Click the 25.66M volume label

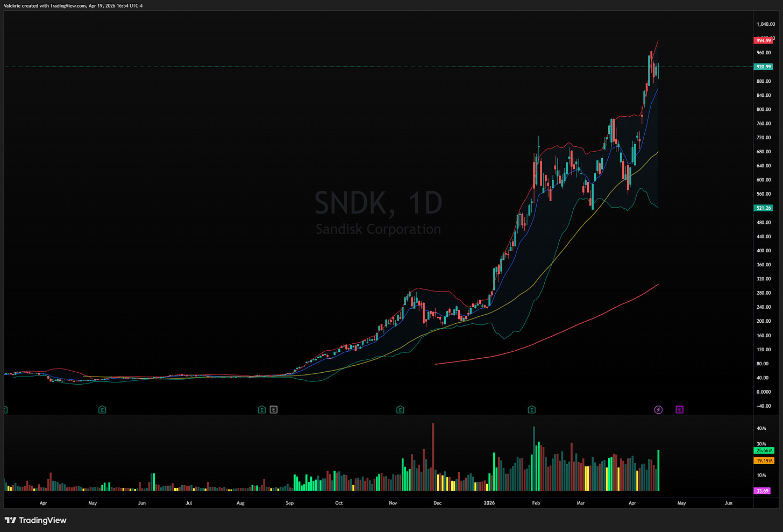[765, 450]
